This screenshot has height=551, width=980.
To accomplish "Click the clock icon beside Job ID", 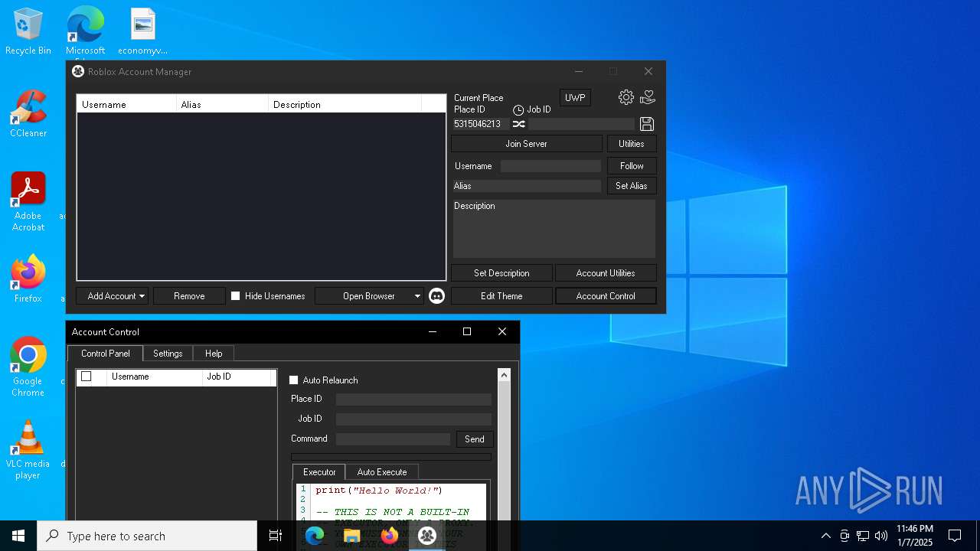I will coord(518,110).
